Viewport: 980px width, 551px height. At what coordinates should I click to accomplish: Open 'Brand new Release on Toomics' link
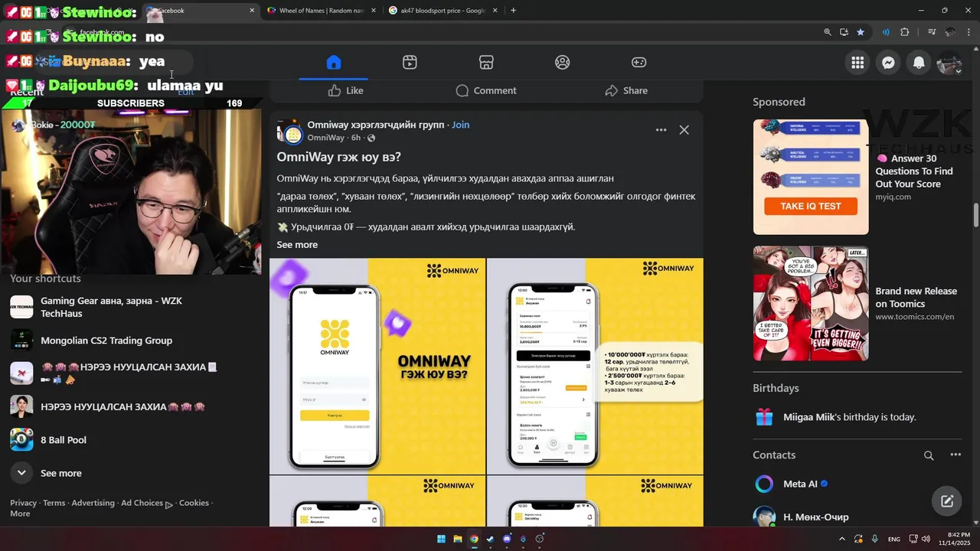(x=916, y=297)
